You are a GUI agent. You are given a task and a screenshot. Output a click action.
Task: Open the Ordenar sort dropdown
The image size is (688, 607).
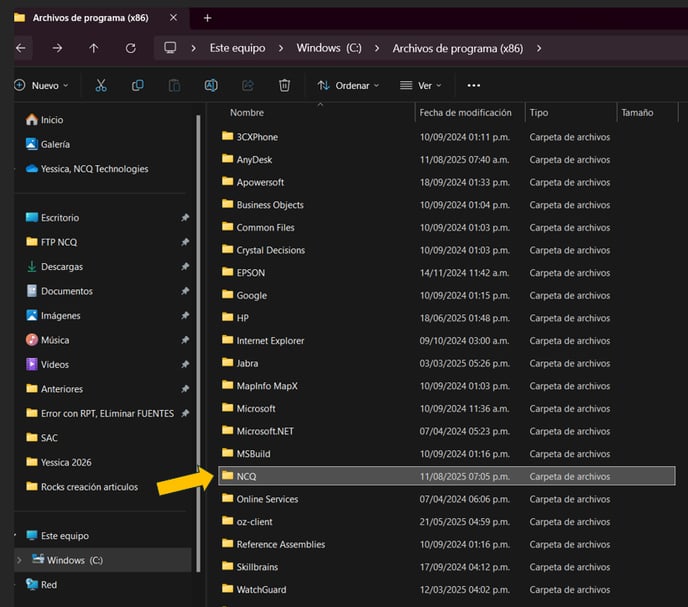(348, 85)
